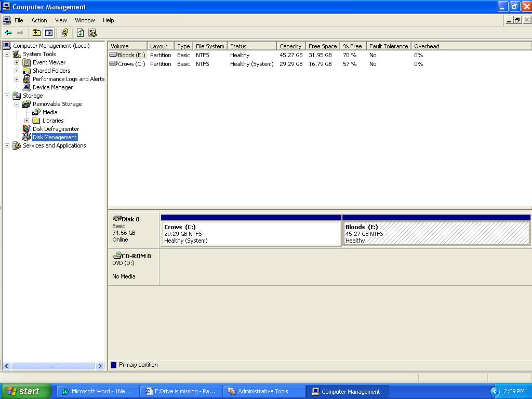
Task: Expand the Event Viewer node
Action: [17, 62]
